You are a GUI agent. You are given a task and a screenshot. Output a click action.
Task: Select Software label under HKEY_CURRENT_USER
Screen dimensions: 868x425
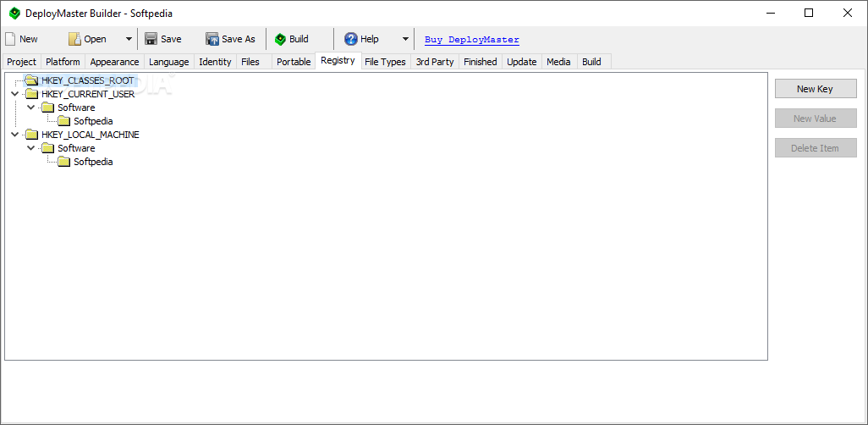tap(76, 108)
